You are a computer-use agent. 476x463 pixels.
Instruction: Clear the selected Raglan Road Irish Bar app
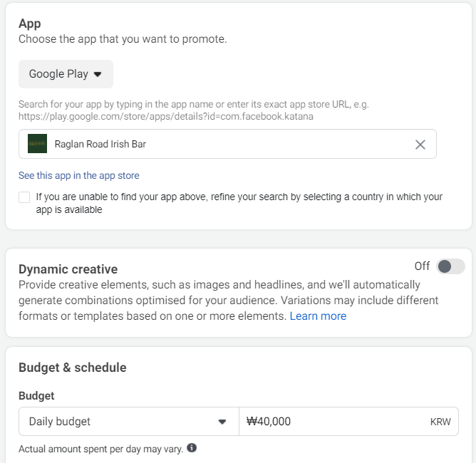[420, 145]
